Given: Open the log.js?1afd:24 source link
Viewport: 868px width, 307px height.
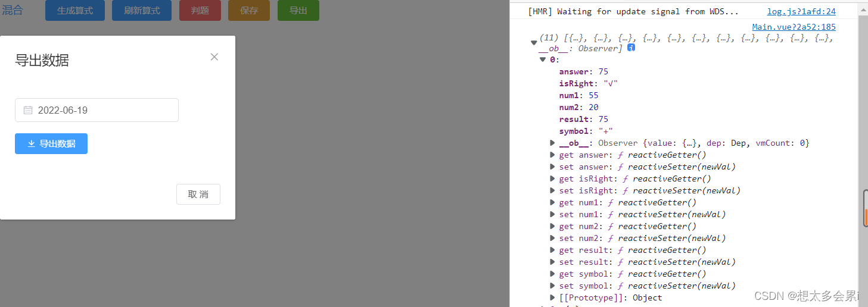Looking at the screenshot, I should (801, 11).
